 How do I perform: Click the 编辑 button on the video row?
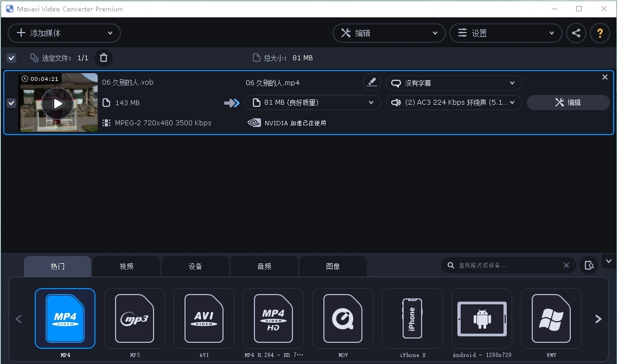coord(568,102)
